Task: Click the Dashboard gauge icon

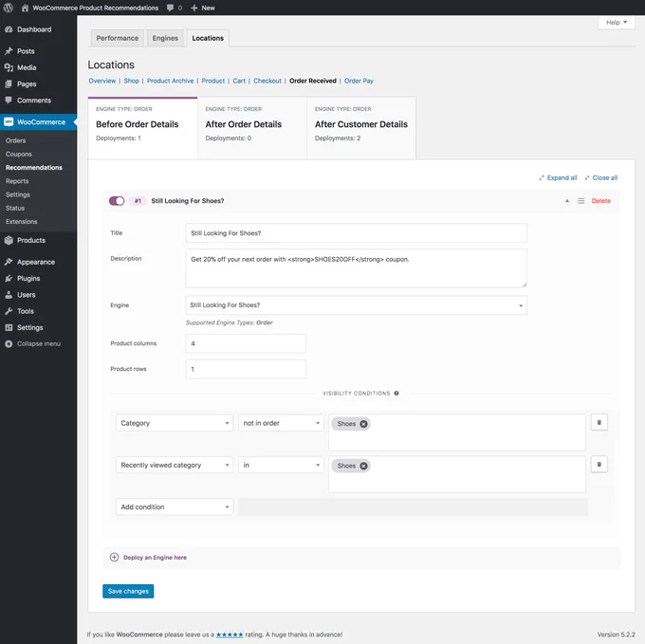Action: click(x=9, y=29)
